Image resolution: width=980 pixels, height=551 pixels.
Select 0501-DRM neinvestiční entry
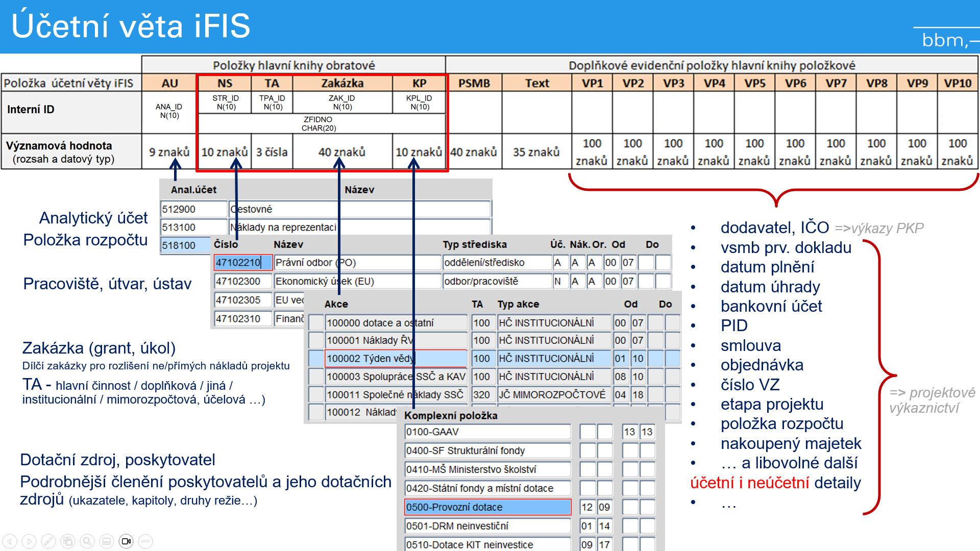click(x=488, y=526)
